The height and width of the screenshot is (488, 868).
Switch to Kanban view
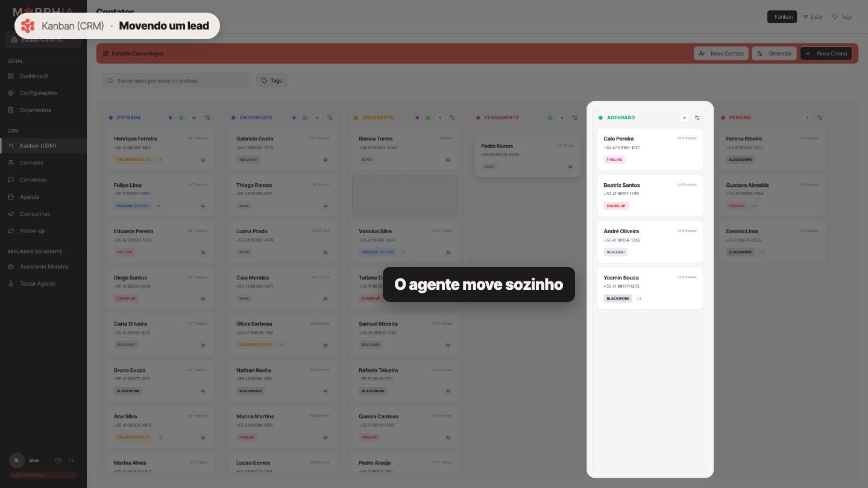(x=782, y=17)
